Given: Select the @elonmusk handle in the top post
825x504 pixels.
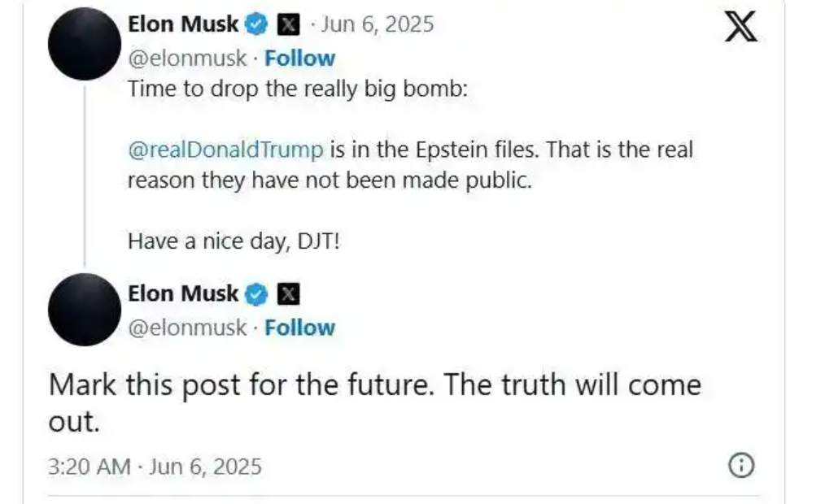Looking at the screenshot, I should 186,59.
